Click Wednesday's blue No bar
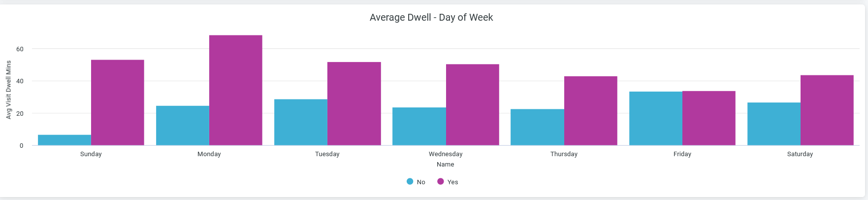 419,127
